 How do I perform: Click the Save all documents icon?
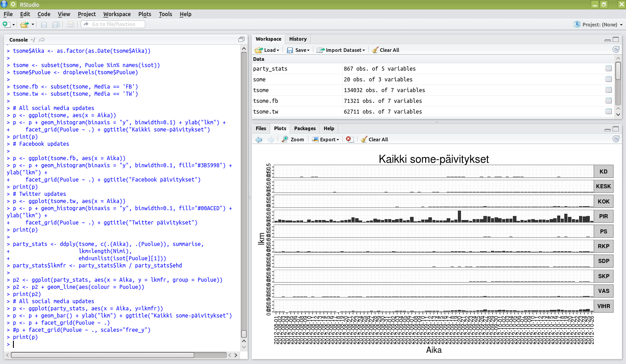(x=56, y=24)
